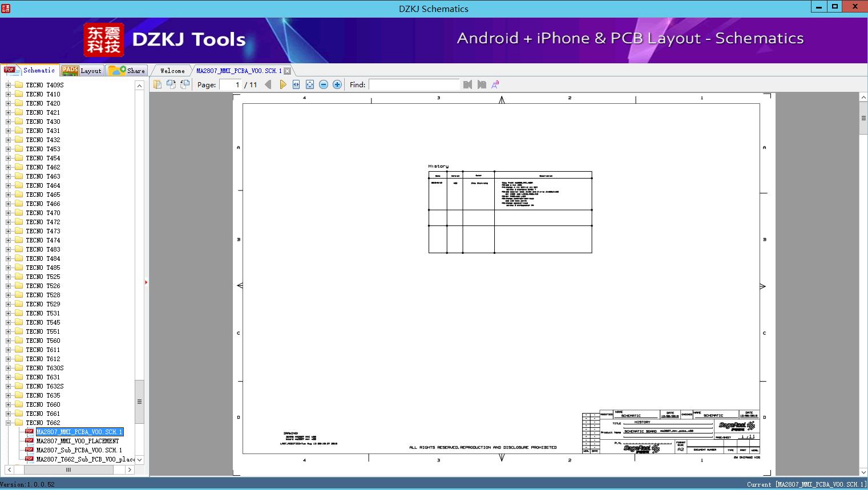This screenshot has width=868, height=490.
Task: Click the fit width icon
Action: 296,84
